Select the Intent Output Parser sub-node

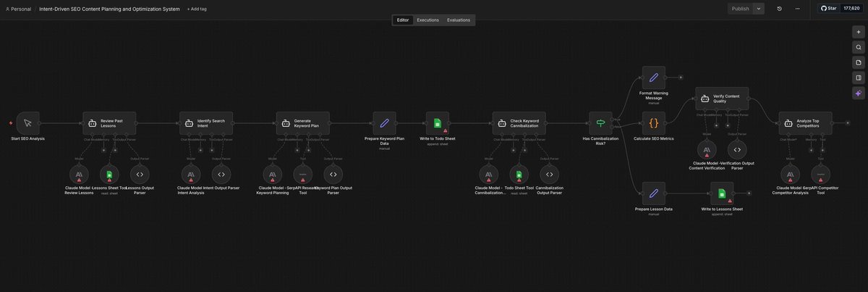point(221,174)
